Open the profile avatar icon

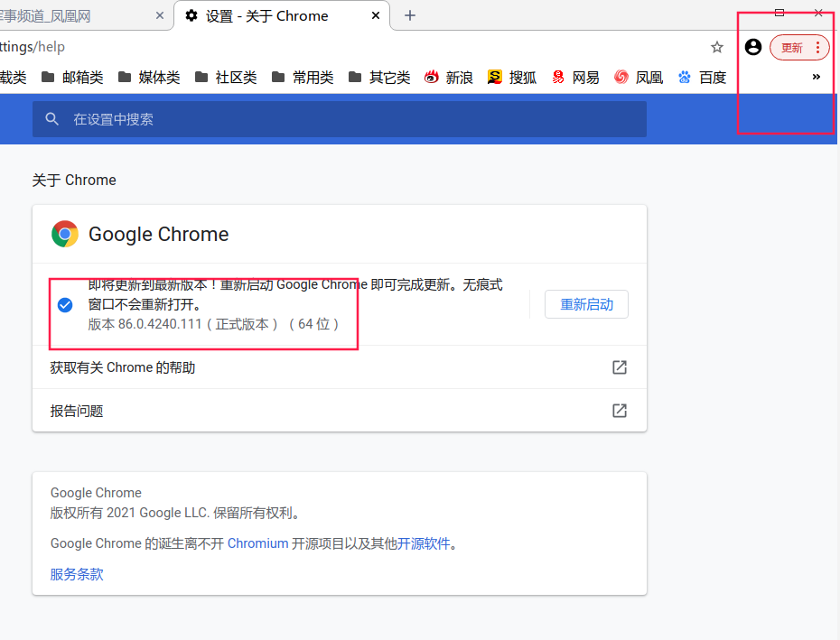coord(753,47)
